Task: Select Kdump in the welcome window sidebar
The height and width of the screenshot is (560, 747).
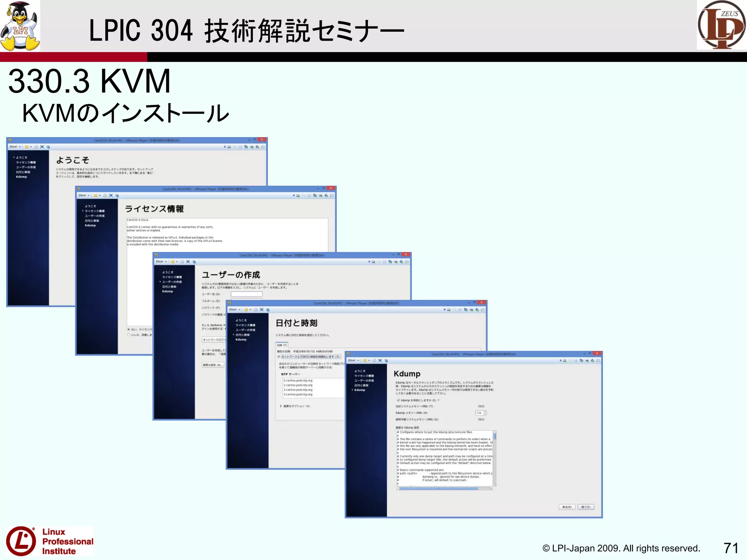Action: [x=22, y=177]
